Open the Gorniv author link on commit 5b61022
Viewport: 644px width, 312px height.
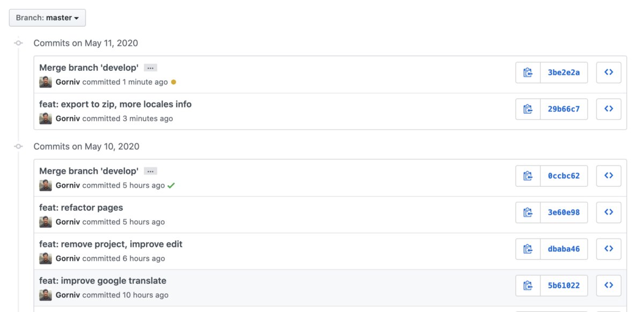tap(68, 295)
